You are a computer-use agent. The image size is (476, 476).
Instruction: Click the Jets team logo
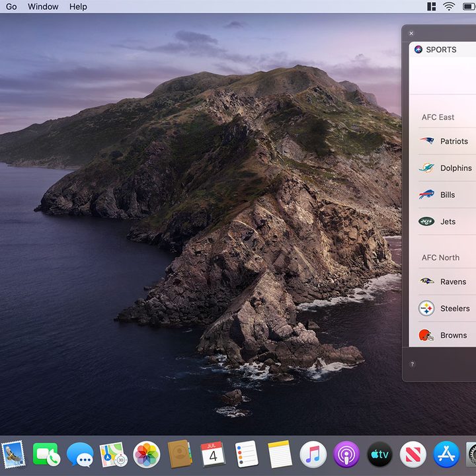click(426, 221)
